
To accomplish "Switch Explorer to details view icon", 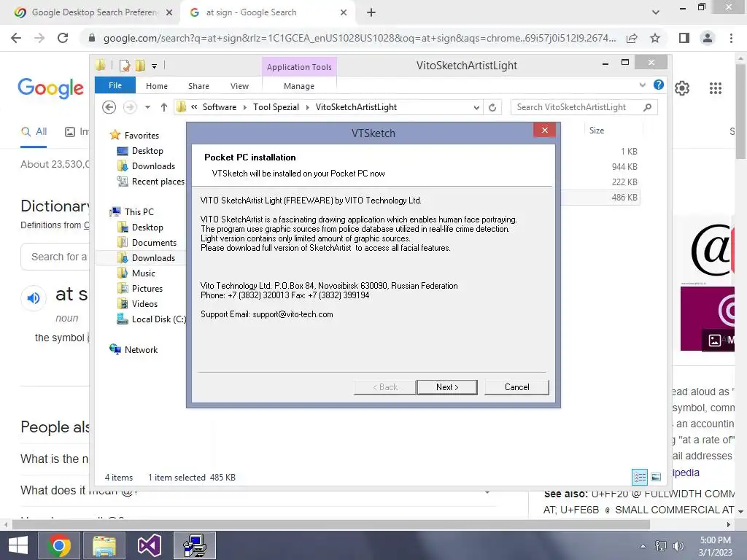I will tap(640, 477).
